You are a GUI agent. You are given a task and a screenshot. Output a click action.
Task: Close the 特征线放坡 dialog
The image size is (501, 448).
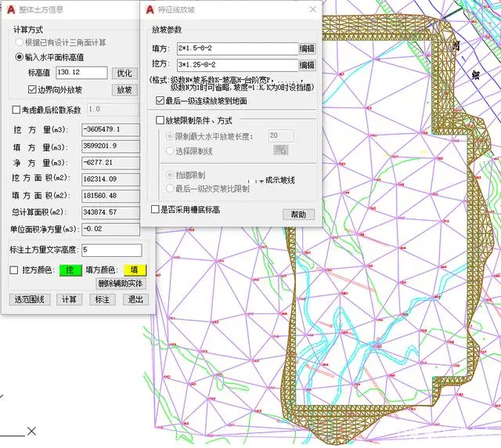(x=313, y=9)
